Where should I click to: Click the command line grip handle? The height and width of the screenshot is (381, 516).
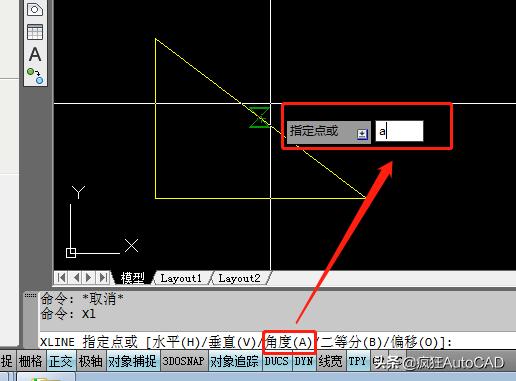coord(30,295)
